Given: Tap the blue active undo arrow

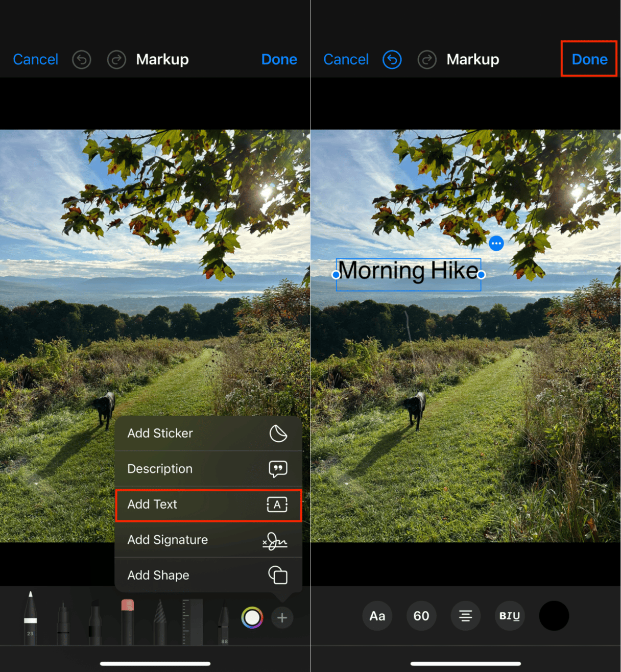Looking at the screenshot, I should click(x=392, y=60).
